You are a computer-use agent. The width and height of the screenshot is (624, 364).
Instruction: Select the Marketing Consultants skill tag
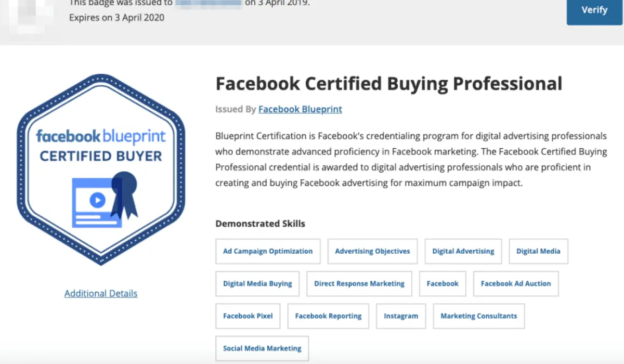pos(479,316)
